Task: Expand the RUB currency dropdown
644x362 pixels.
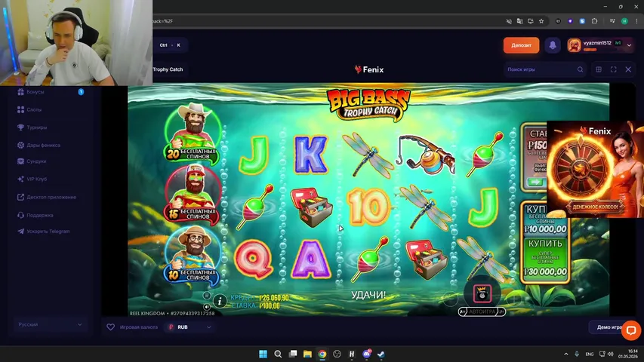Action: (x=190, y=327)
